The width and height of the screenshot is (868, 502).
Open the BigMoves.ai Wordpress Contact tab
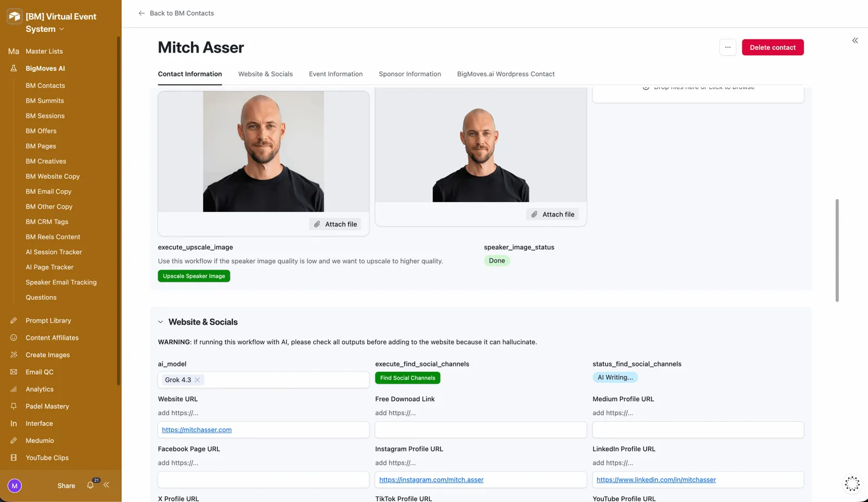pos(506,74)
